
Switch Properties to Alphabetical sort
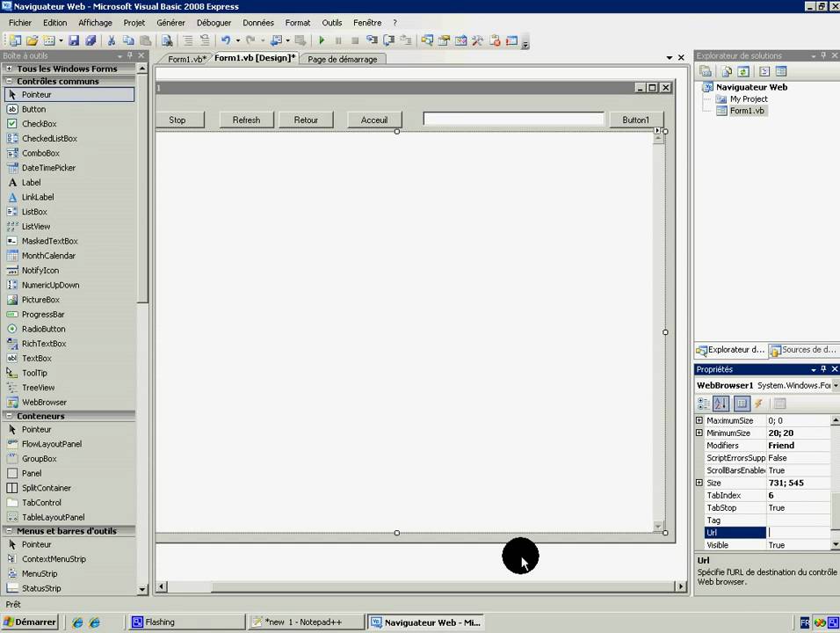(x=721, y=404)
